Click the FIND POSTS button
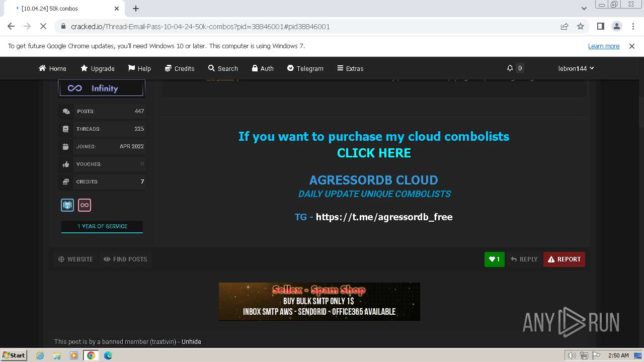Image resolution: width=644 pixels, height=362 pixels. 125,259
